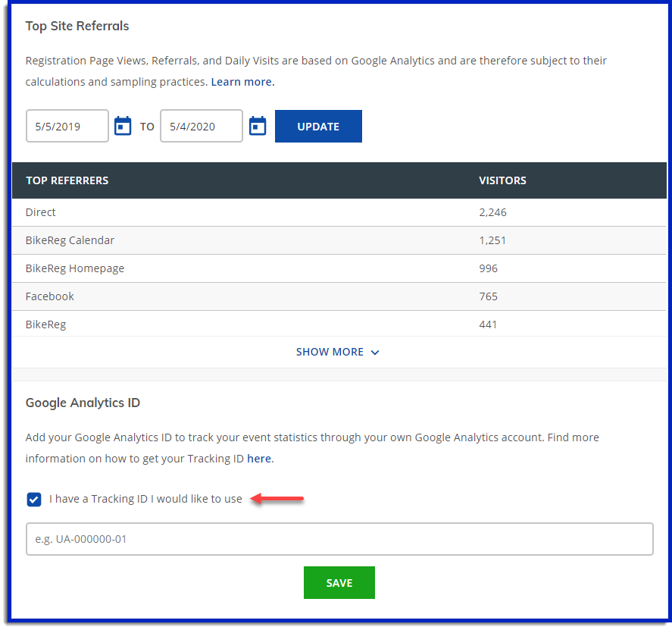Screen dimensions: 672x630
Task: Click the Visitors column header
Action: 502,180
